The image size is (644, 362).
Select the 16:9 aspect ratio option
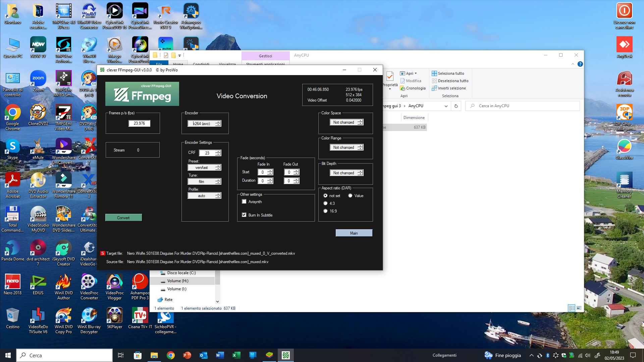(x=325, y=211)
